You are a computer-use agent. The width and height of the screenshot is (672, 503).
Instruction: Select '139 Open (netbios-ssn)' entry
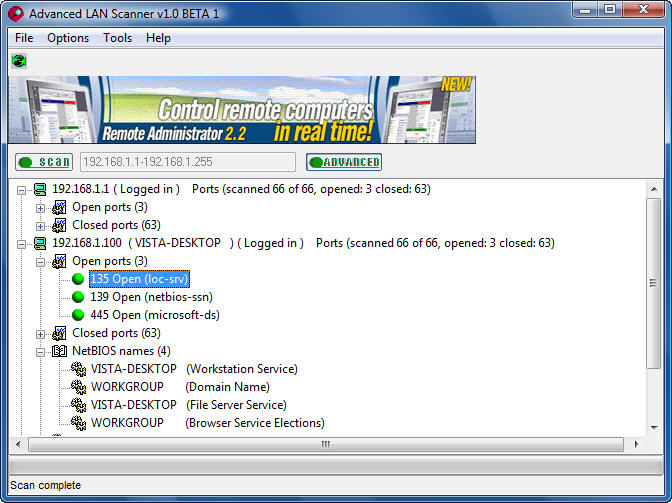tap(151, 297)
